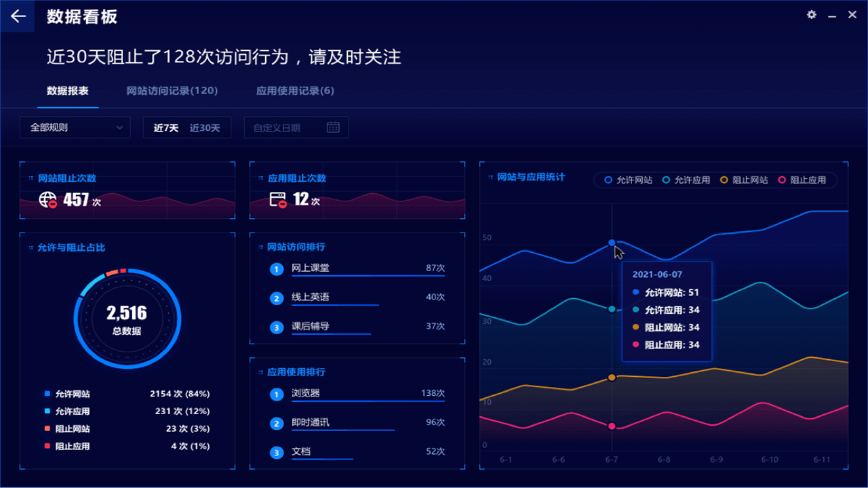Click the rank-2 badge beside 线上英语
This screenshot has width=868, height=488.
coord(277,298)
